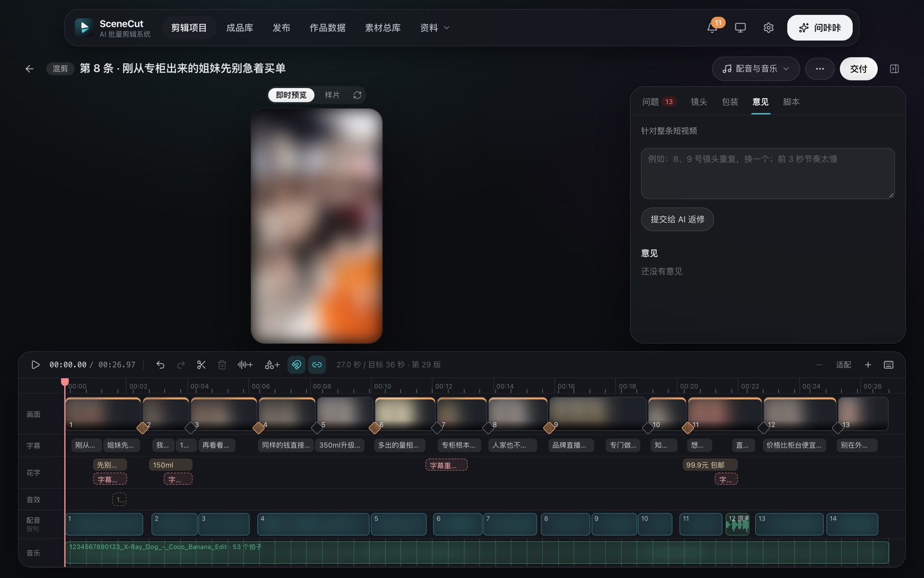Open 素材总库 library
The width and height of the screenshot is (924, 578).
tap(383, 28)
